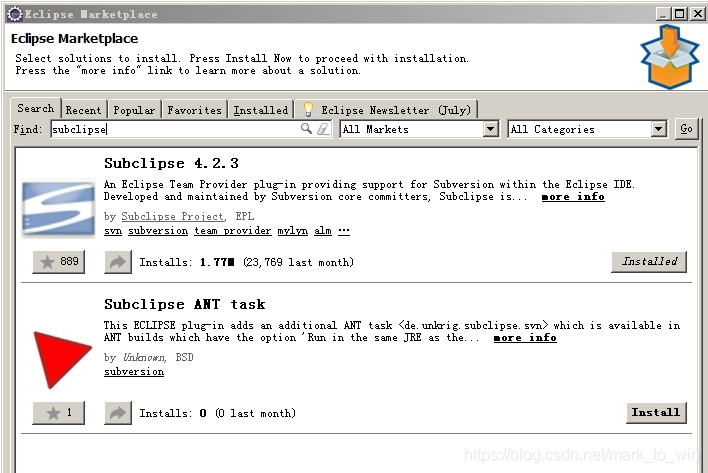Share Subclipse ANT task via arrow icon
Viewport: 708px width, 473px height.
click(118, 413)
